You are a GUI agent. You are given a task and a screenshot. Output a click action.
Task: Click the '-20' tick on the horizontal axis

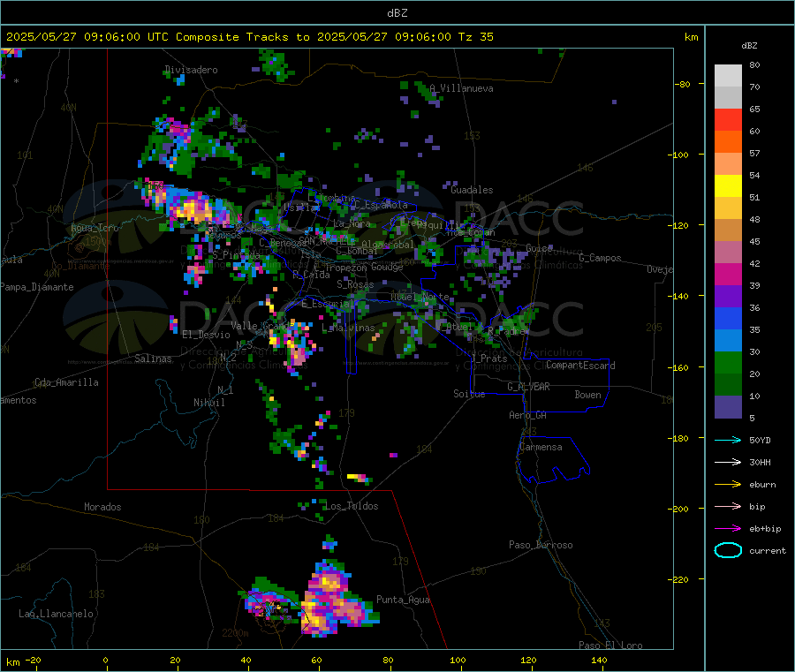[33, 660]
